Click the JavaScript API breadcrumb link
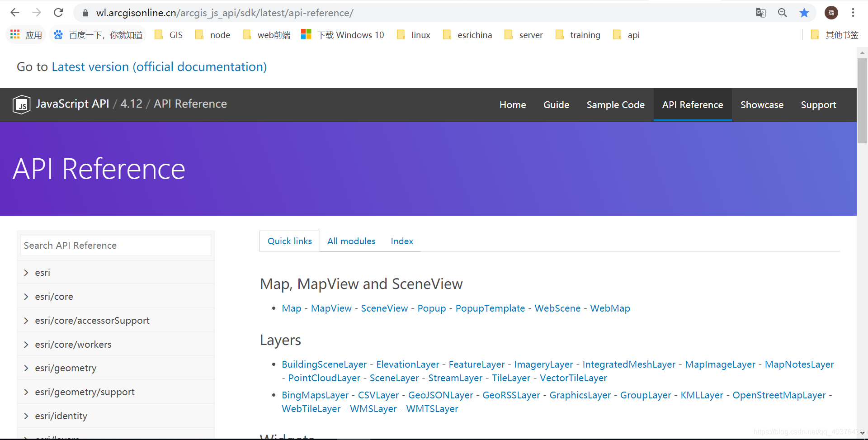The height and width of the screenshot is (440, 868). click(72, 104)
